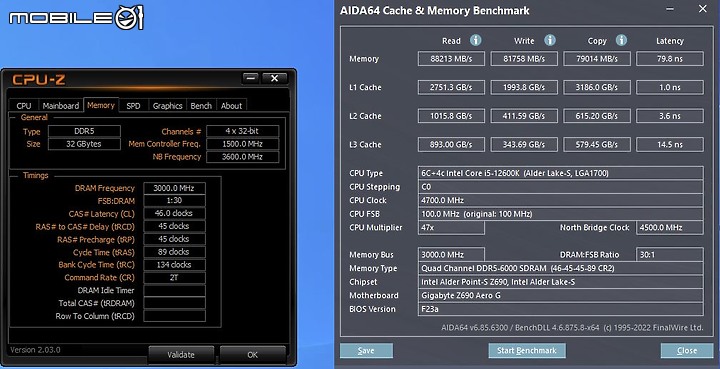Click the CPU Stepping value C0

561,187
